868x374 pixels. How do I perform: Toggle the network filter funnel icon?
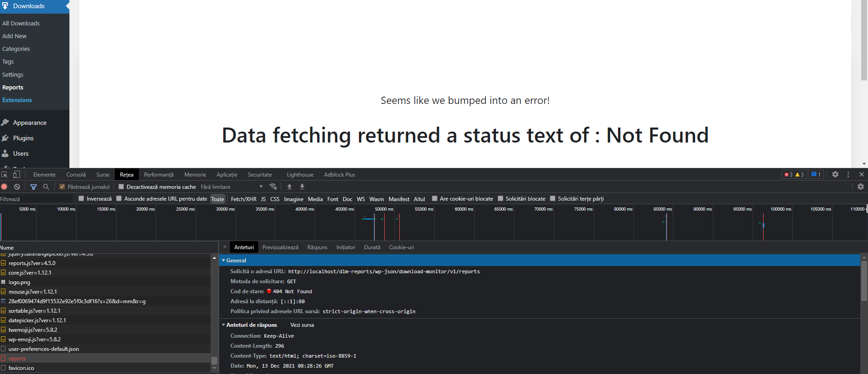pyautogui.click(x=34, y=187)
